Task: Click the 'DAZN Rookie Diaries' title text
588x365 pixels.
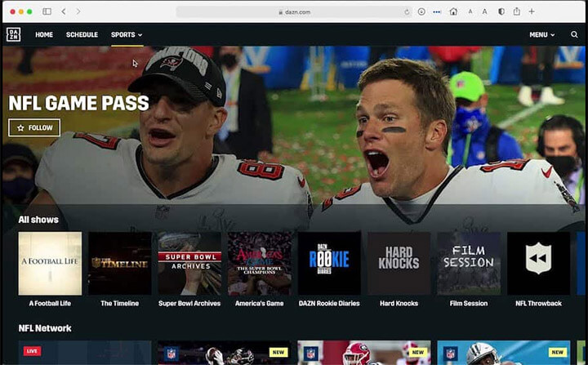Action: 329,303
